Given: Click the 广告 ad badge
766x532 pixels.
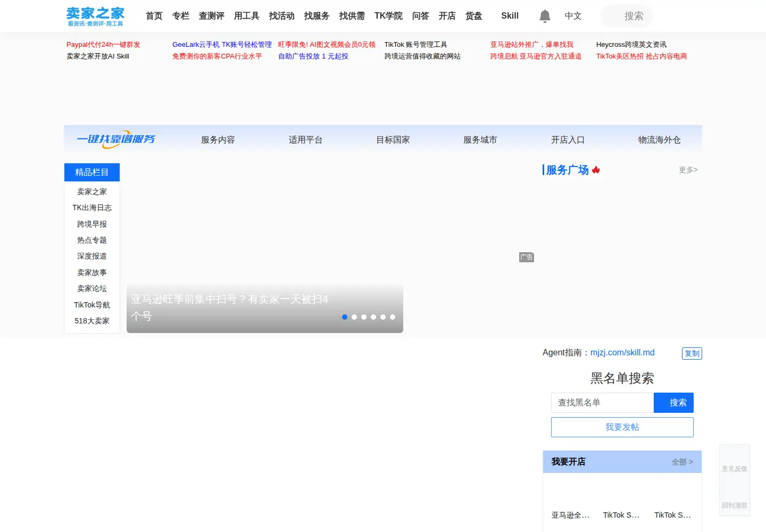Looking at the screenshot, I should 527,257.
